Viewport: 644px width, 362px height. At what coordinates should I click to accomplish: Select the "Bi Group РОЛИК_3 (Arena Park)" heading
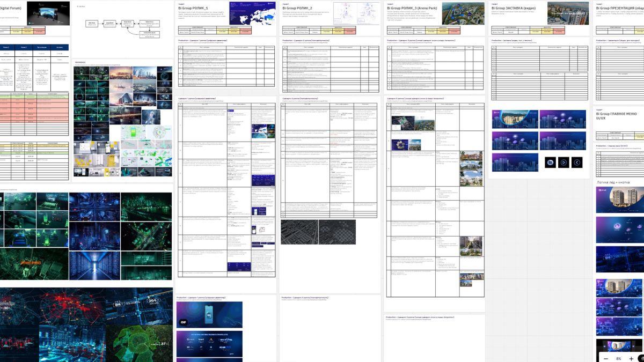click(x=412, y=9)
